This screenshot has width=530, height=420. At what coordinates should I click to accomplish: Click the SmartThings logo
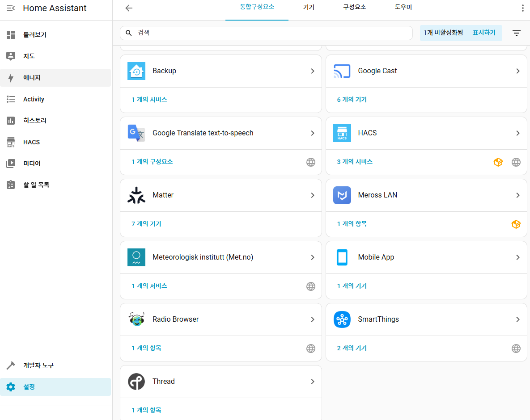(342, 319)
